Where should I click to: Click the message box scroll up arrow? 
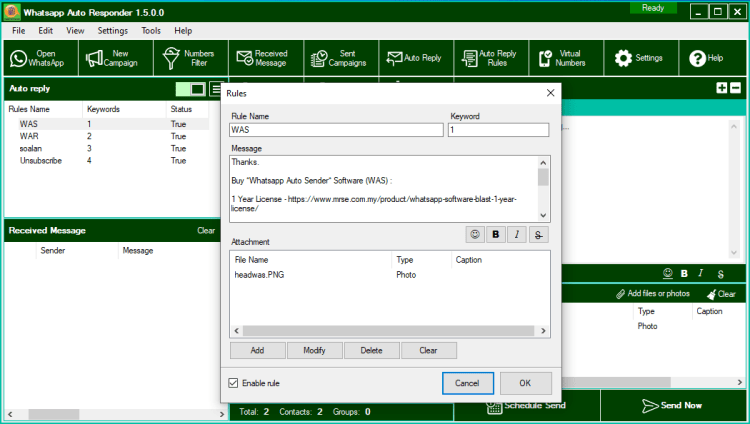pos(543,163)
